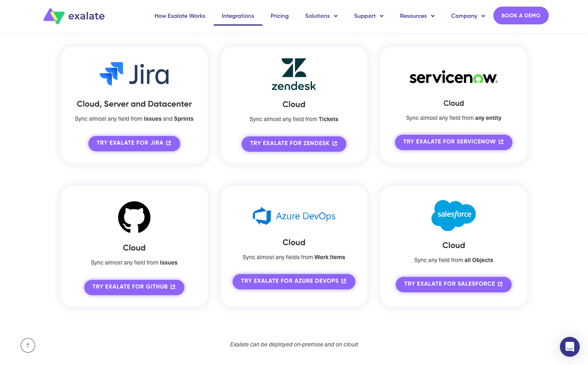
Task: Go to the Pricing page
Action: click(280, 16)
